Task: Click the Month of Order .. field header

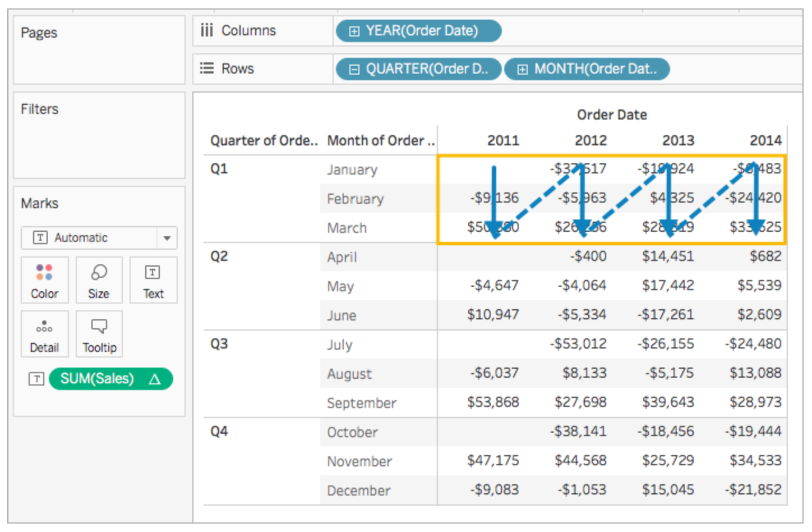Action: (381, 140)
